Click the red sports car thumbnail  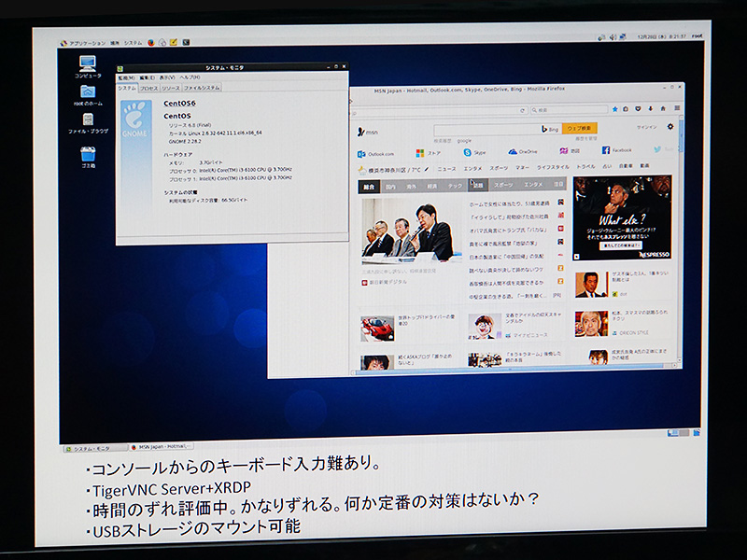pyautogui.click(x=377, y=329)
